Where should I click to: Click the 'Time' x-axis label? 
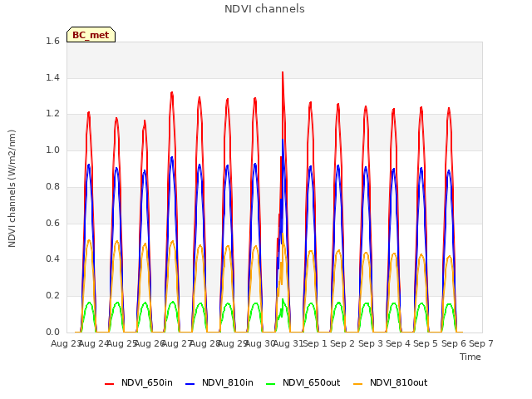(x=470, y=357)
